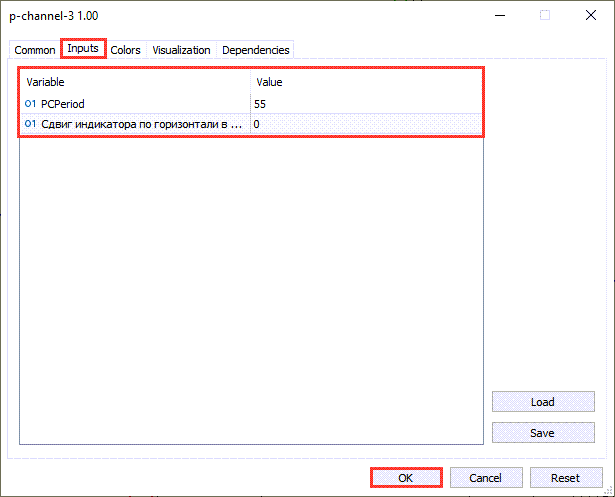The height and width of the screenshot is (497, 615).
Task: Click the integer type icon beside PCPeriod
Action: (x=30, y=104)
